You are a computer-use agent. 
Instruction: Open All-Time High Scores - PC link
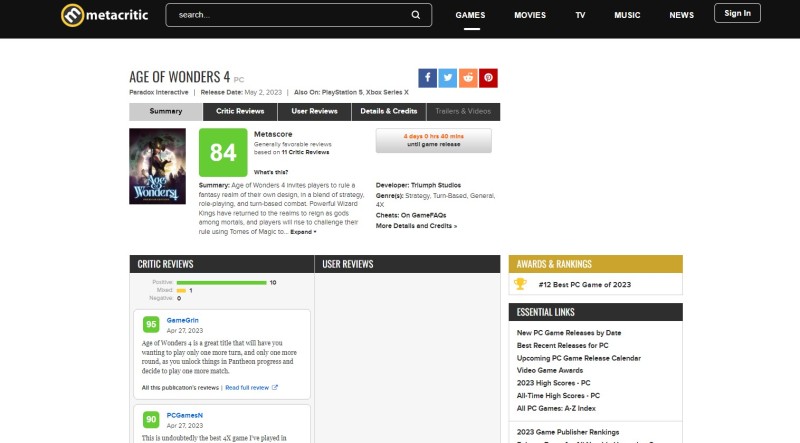click(x=558, y=396)
